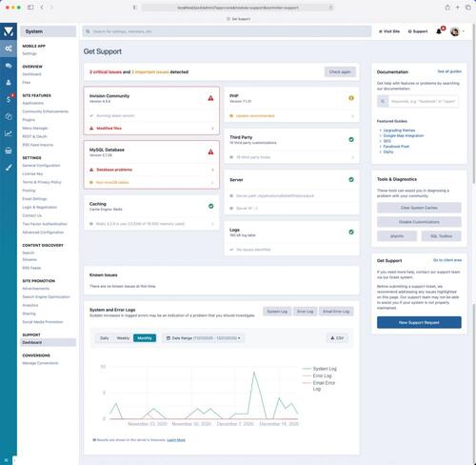The image size is (476, 465).
Task: Download chart data with CSV button
Action: (x=337, y=338)
